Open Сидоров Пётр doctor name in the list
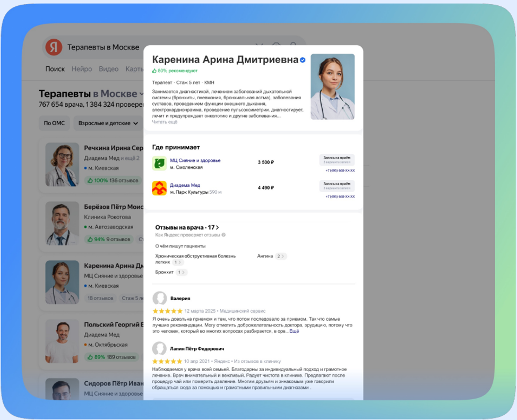This screenshot has height=420, width=517. (x=114, y=383)
